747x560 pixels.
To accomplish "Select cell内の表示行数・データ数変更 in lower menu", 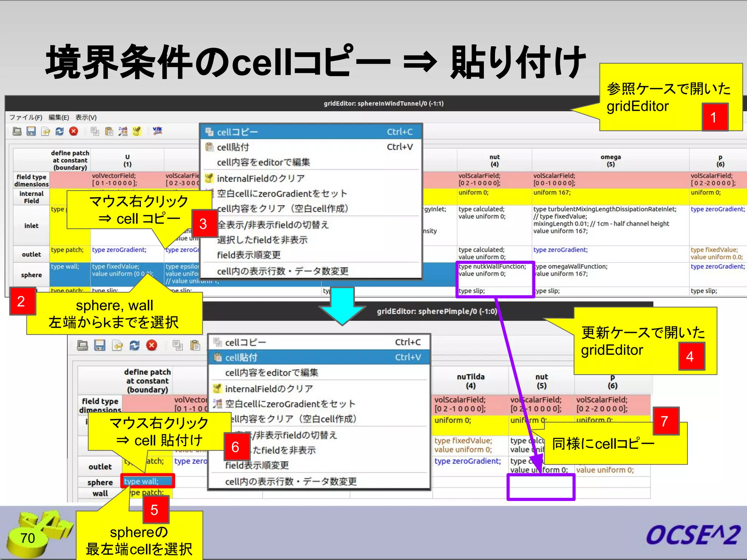I will coord(319,481).
